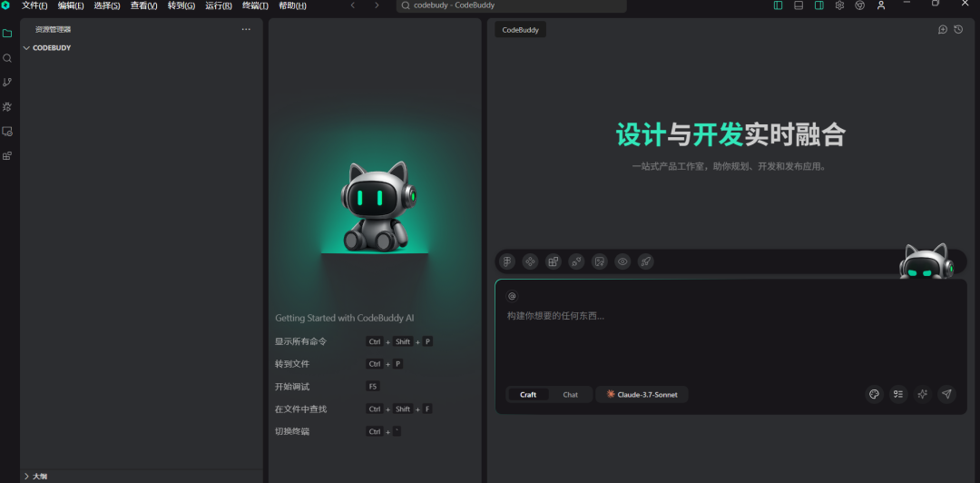Click the F5 key badge
Image resolution: width=980 pixels, height=483 pixels.
tap(373, 387)
